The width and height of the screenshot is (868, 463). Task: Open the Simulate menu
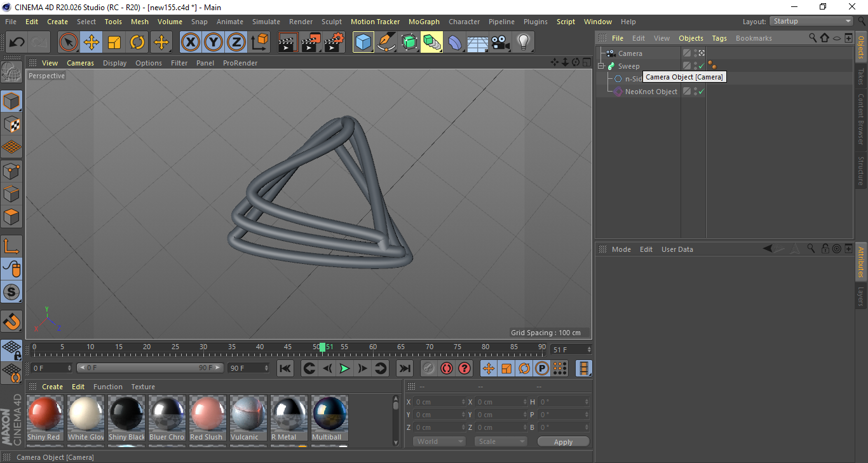point(266,22)
